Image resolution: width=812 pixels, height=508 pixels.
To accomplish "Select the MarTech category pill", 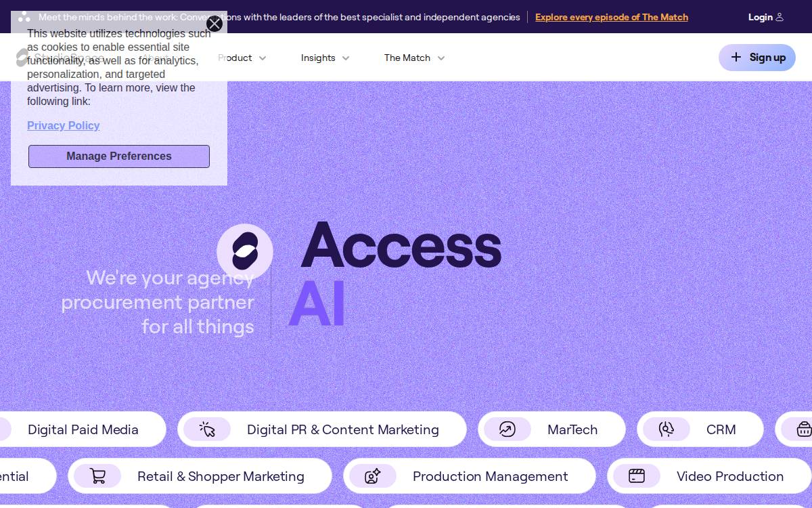I will pos(551,429).
